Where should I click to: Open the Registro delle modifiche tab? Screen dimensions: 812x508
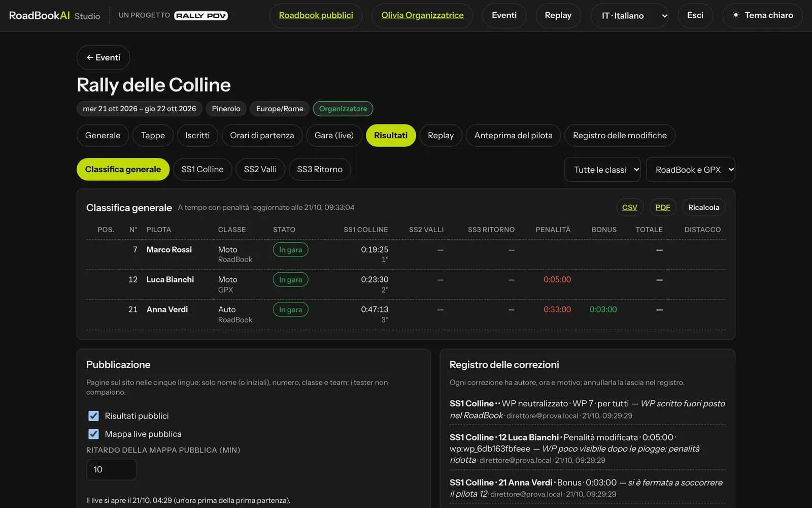coord(620,136)
